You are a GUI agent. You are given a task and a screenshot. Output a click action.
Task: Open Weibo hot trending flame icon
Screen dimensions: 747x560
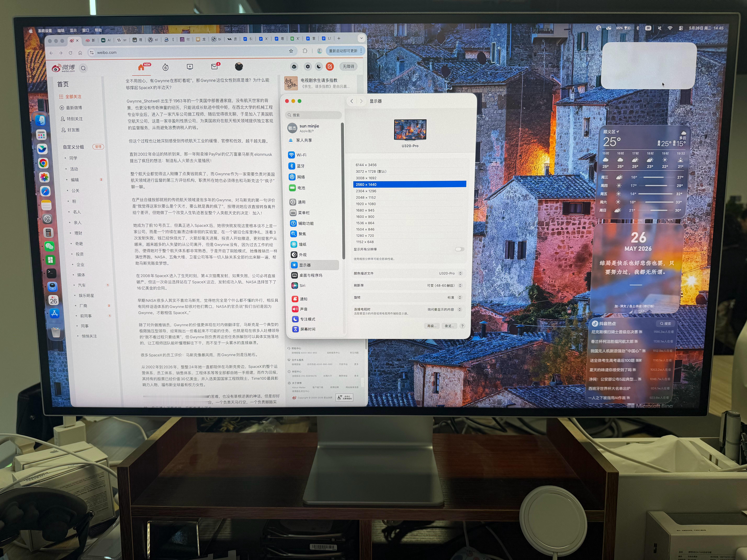pos(165,67)
